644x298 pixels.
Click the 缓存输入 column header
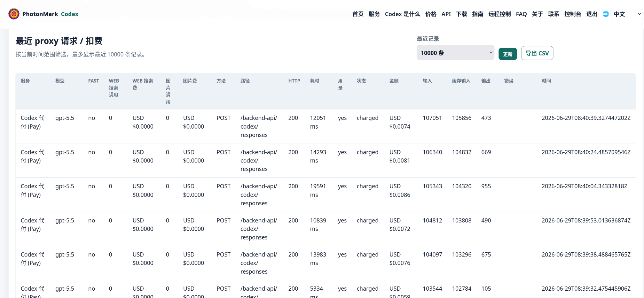point(461,81)
